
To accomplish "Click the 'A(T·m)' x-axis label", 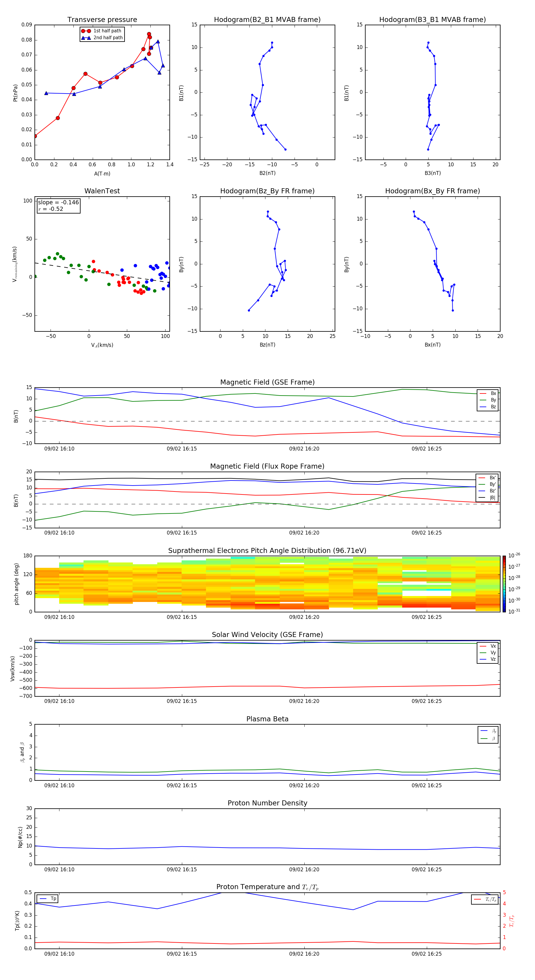I will 102,173.
